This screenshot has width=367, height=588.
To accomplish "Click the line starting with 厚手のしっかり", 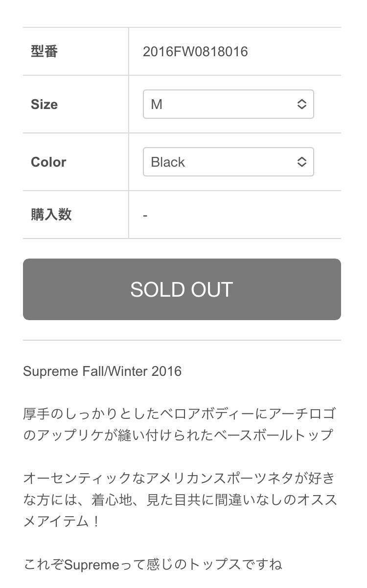I will click(179, 414).
